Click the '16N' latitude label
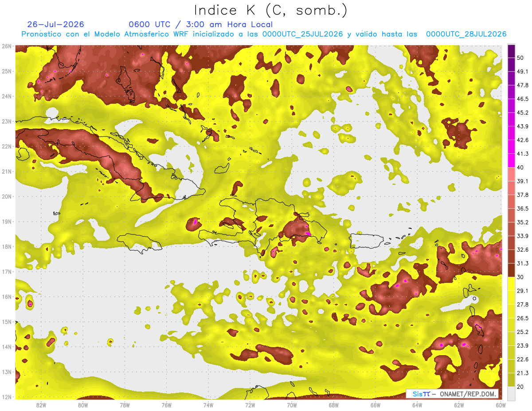The height and width of the screenshot is (411, 532). pos(7,297)
